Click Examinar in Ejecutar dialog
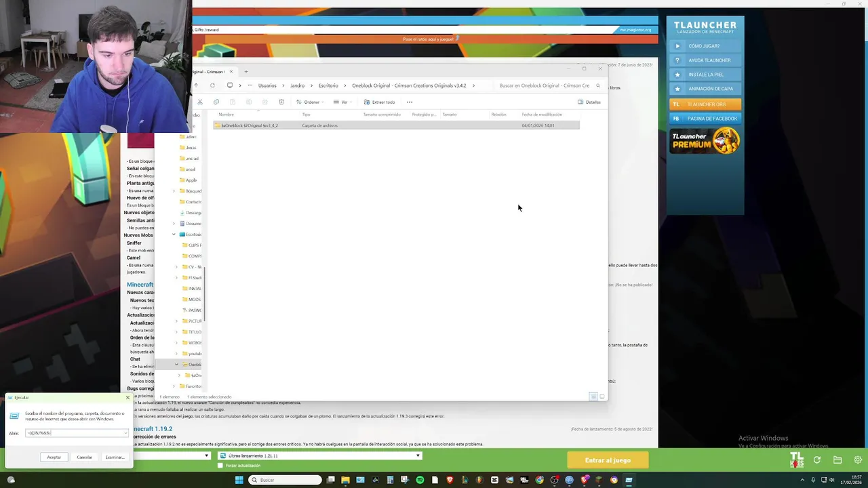868x488 pixels. click(x=114, y=457)
